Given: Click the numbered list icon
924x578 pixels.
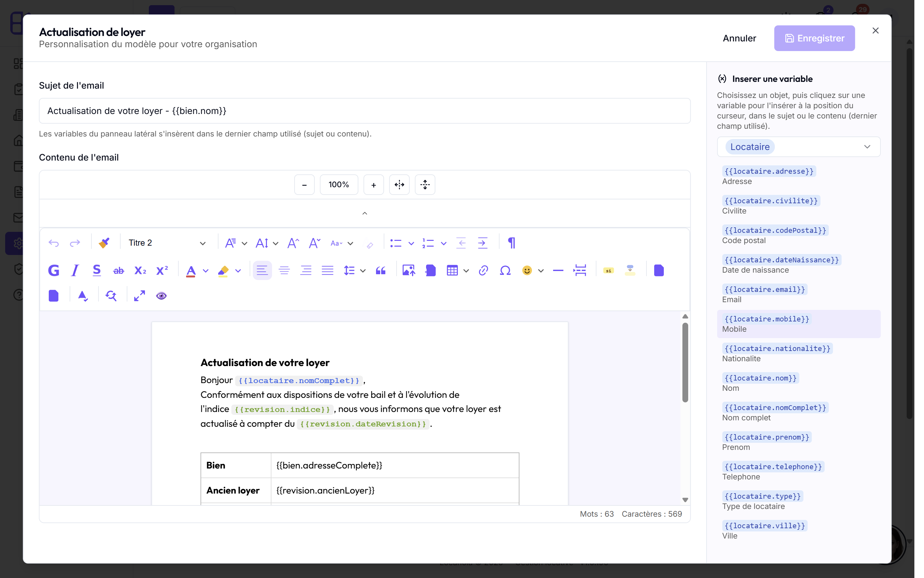Looking at the screenshot, I should pyautogui.click(x=428, y=243).
